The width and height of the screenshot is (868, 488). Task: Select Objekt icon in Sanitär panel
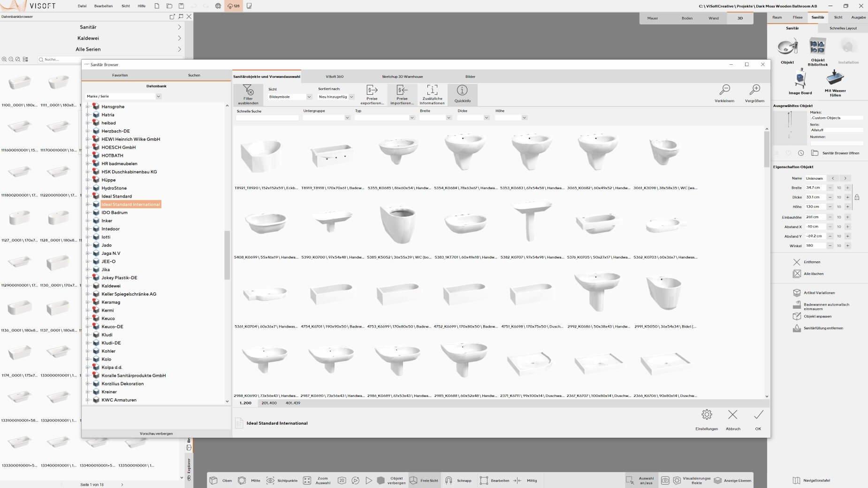[x=787, y=47]
